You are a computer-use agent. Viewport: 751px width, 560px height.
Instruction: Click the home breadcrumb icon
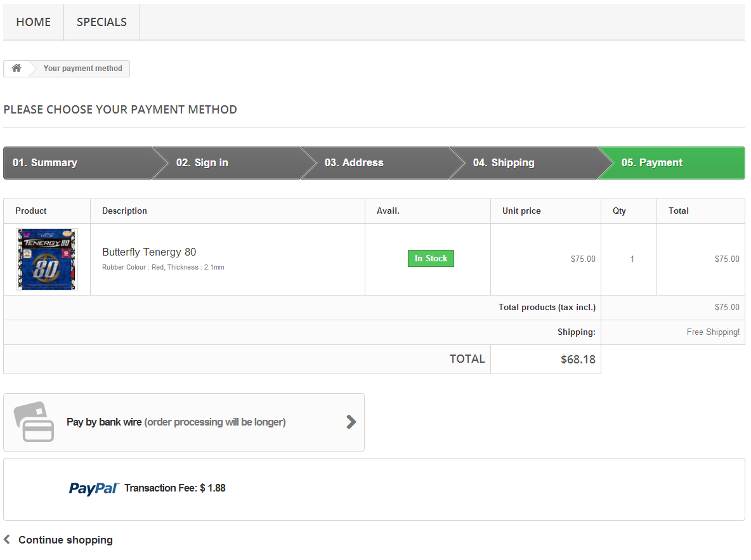16,68
